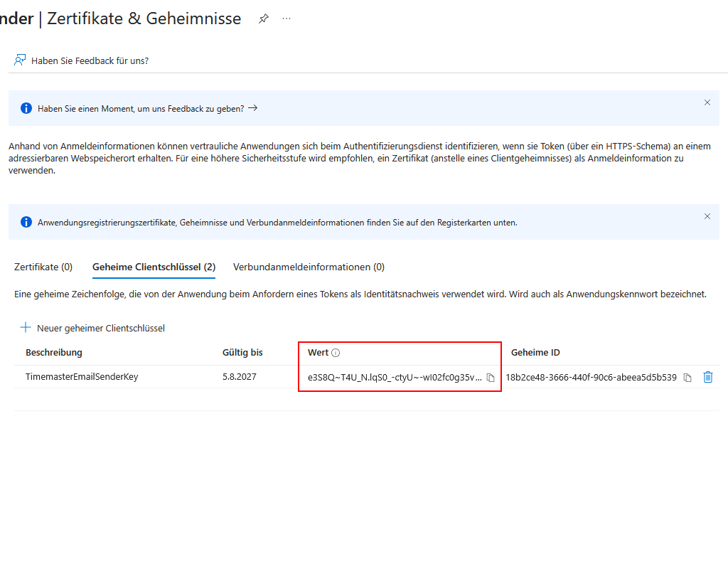Click the truncated secret value text

coord(395,378)
